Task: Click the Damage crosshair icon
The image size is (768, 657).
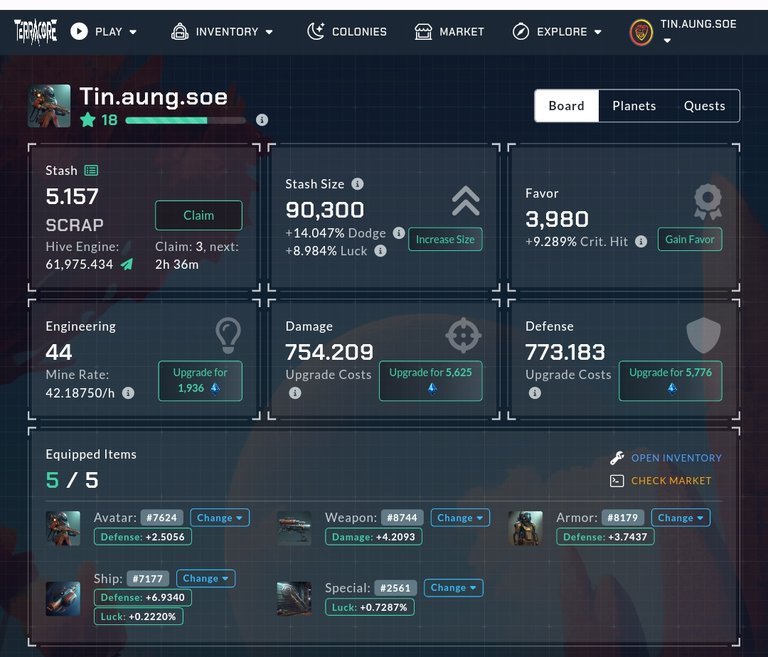Action: [x=463, y=336]
